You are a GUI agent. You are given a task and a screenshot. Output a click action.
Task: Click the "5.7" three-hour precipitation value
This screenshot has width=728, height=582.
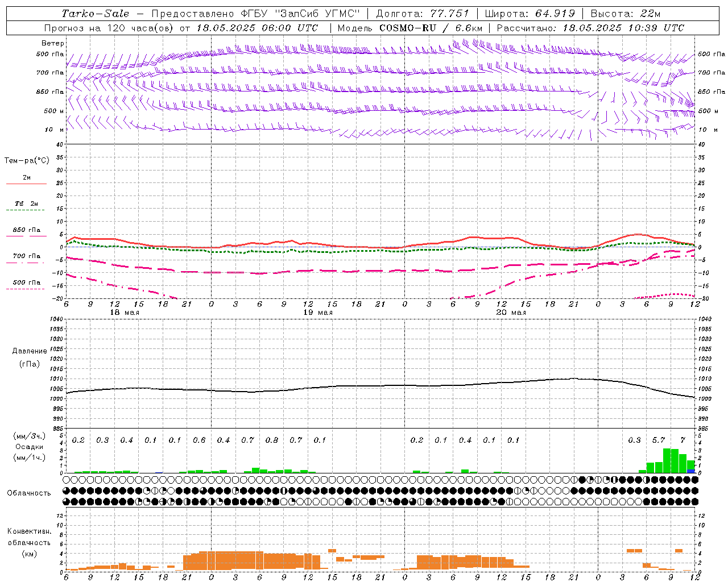659,440
